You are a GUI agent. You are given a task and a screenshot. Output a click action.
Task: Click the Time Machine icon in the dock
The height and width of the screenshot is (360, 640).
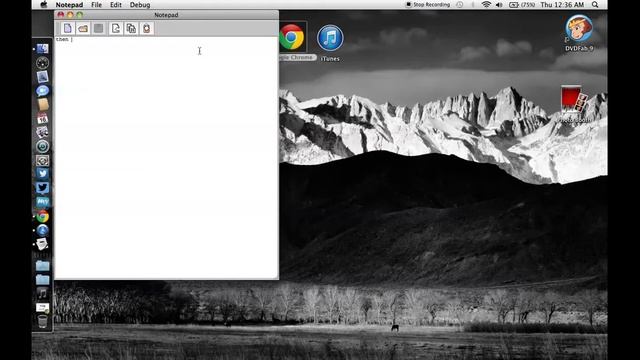click(42, 146)
